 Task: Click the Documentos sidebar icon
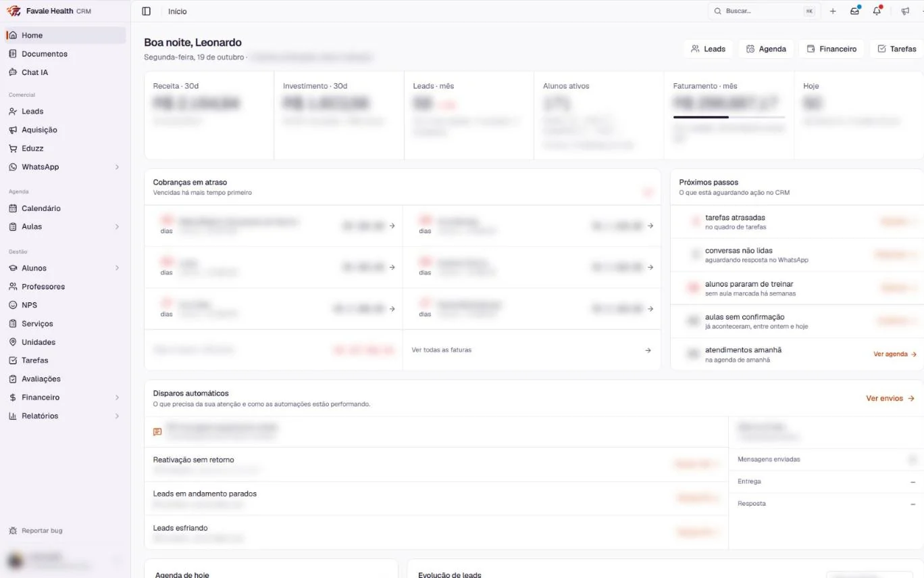coord(13,53)
